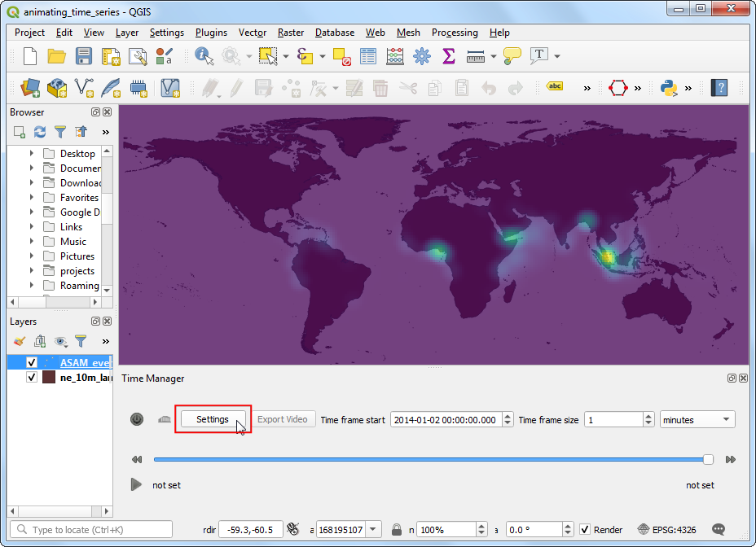Viewport: 756px width, 547px height.
Task: Toggle visibility of the ASAM_events layer
Action: [x=31, y=362]
